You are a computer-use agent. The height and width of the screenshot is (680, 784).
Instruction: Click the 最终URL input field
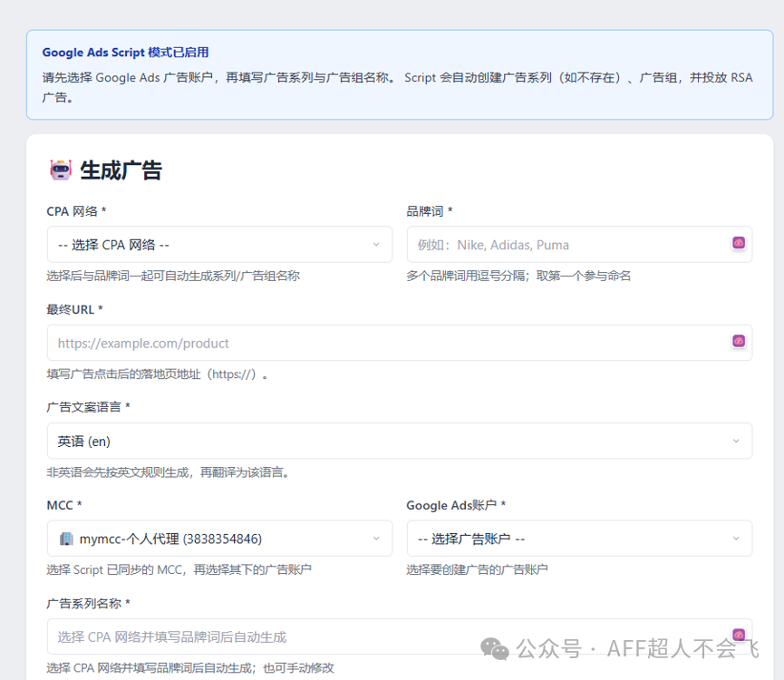pos(400,343)
